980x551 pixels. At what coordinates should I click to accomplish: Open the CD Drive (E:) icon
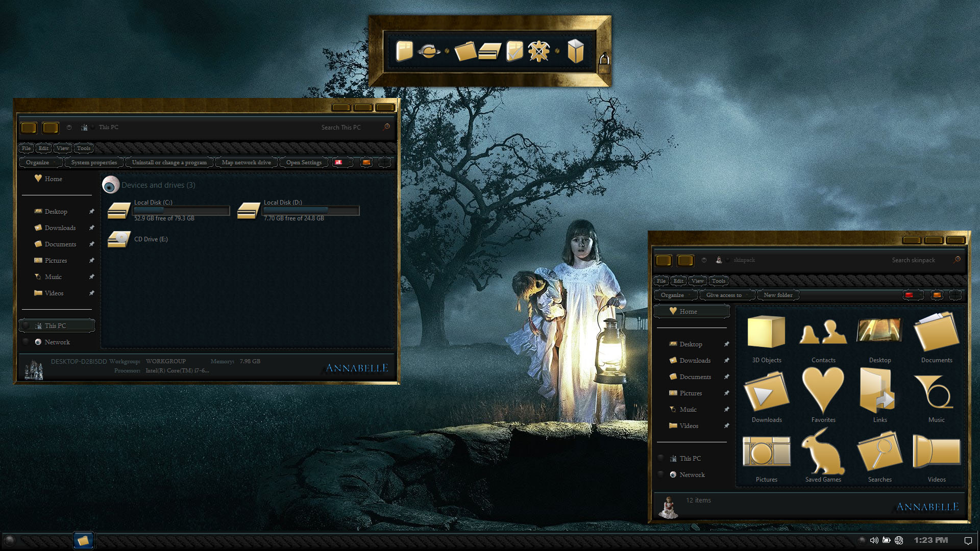[x=119, y=239]
